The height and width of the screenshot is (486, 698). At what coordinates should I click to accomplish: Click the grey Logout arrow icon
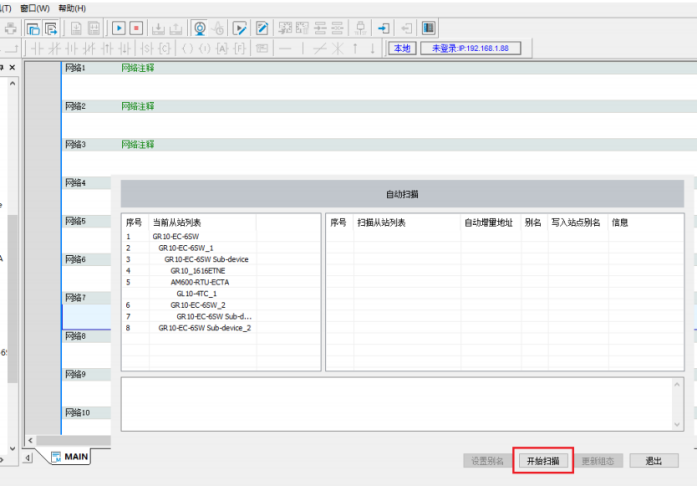point(406,28)
